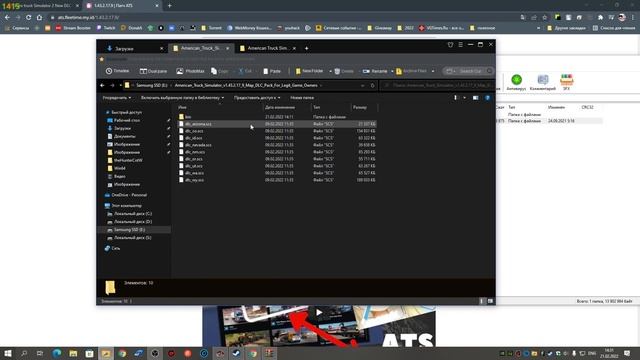Click the Windows Start button
Screen dimensions: 640x360
pos(7,353)
